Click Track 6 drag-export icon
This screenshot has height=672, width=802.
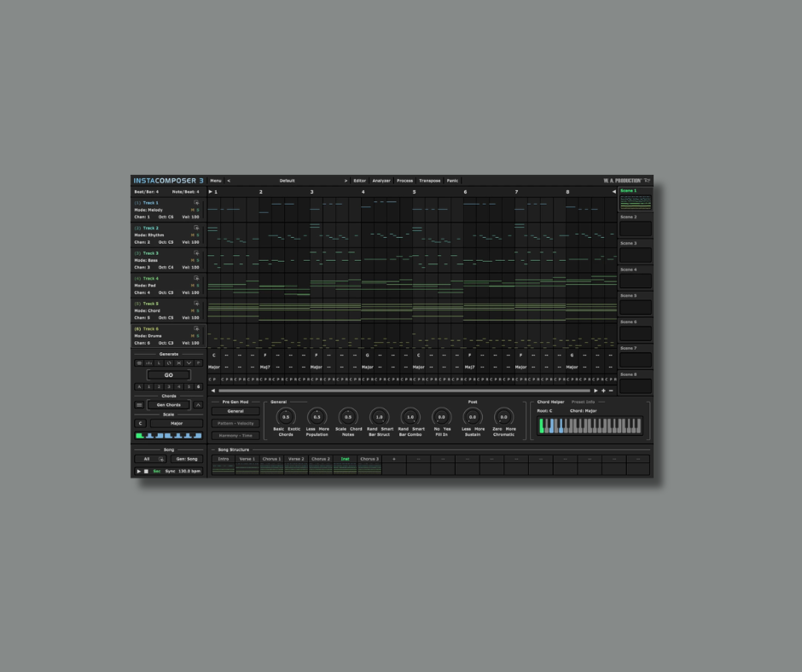click(x=196, y=329)
